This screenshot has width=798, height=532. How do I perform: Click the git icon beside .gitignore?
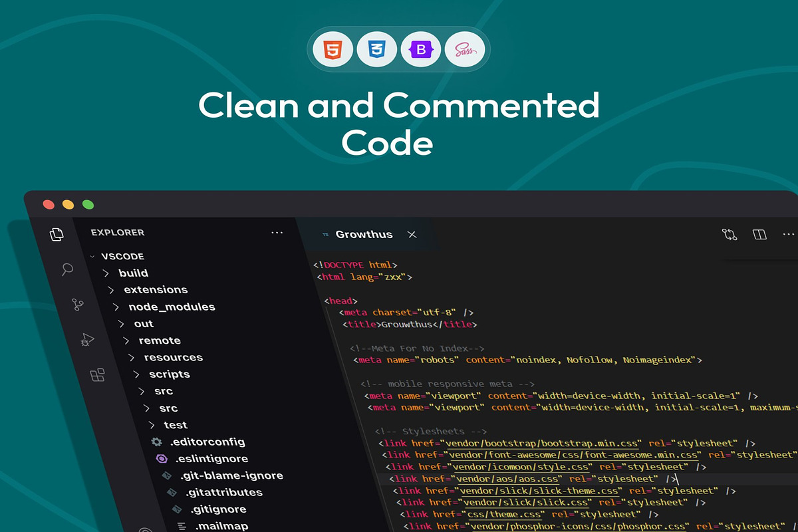[x=177, y=509]
